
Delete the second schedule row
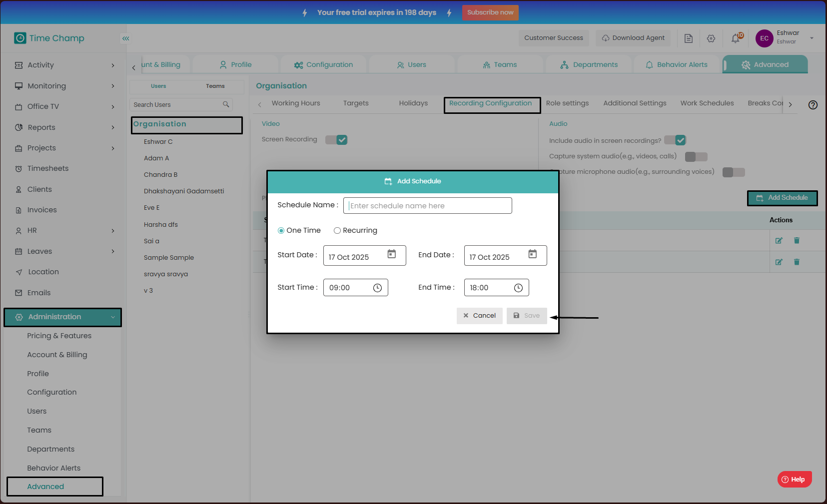click(x=797, y=262)
